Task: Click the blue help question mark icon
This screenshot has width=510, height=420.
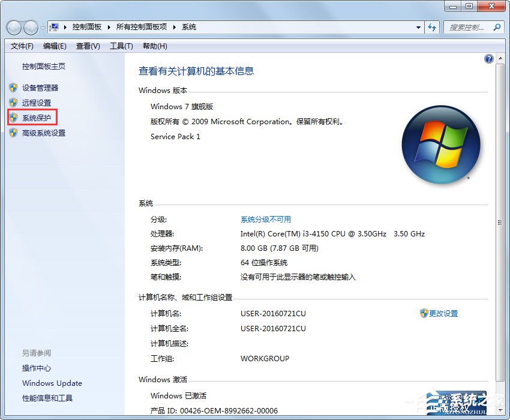Action: (488, 58)
